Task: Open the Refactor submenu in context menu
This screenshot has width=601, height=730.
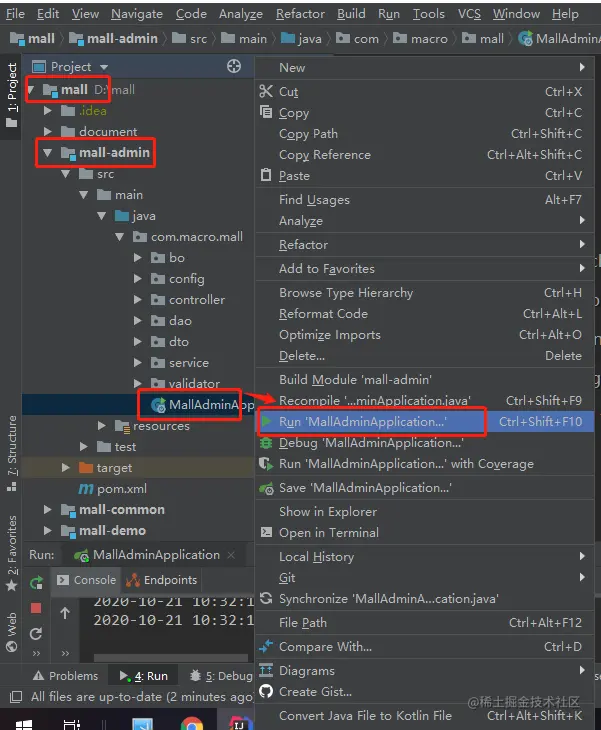Action: (425, 244)
